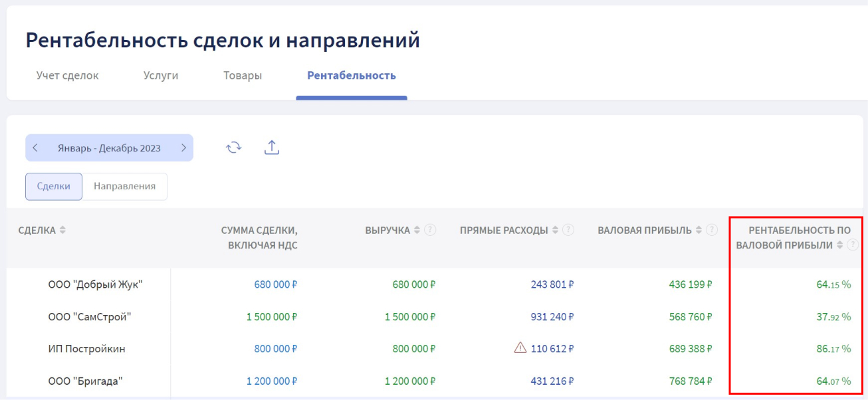Sort by Валовая прибыль column arrows
The image size is (868, 400).
699,230
